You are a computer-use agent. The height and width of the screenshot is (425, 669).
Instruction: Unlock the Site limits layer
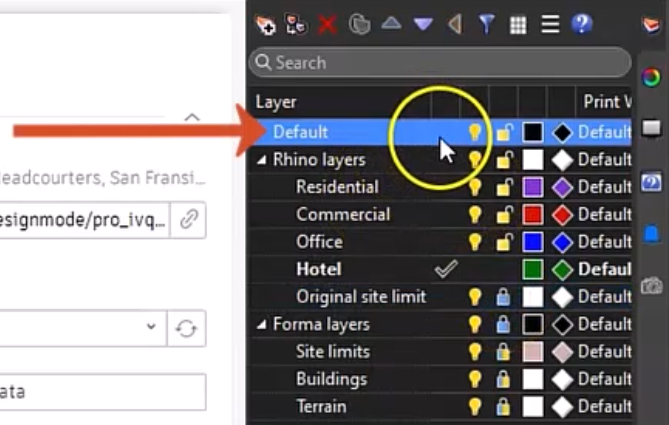[x=503, y=352]
